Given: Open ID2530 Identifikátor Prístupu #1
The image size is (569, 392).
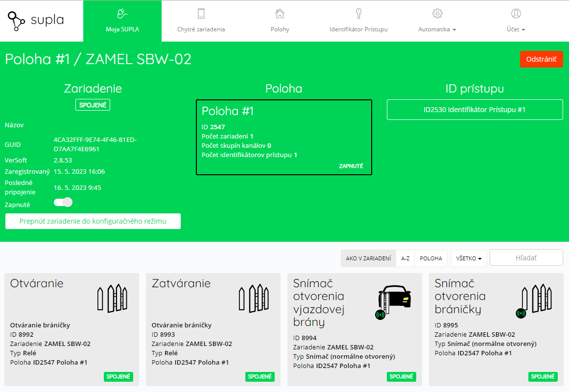Looking at the screenshot, I should (474, 110).
